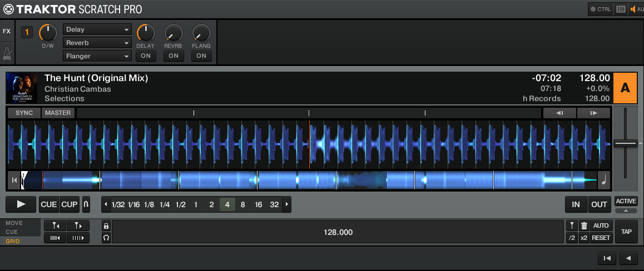Click the TAP tempo button
This screenshot has height=271, width=644.
coord(626,232)
